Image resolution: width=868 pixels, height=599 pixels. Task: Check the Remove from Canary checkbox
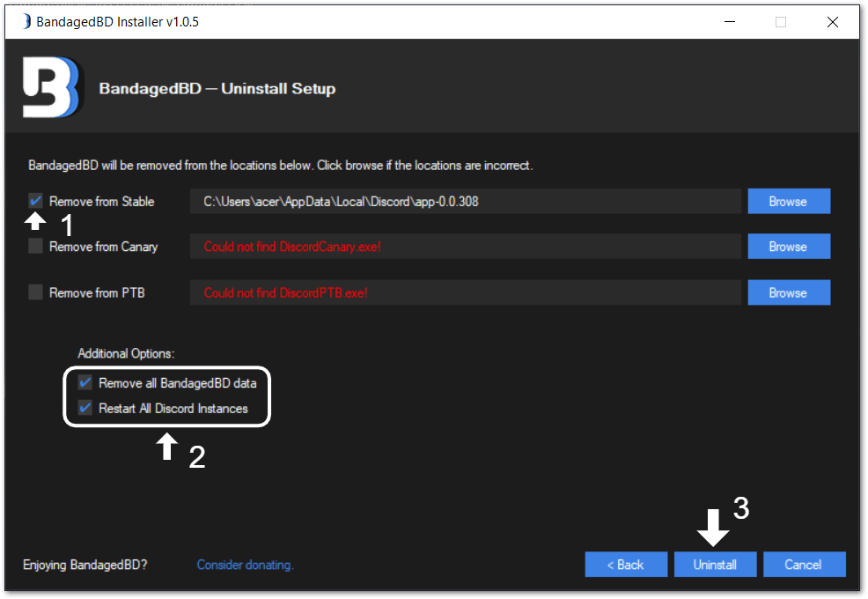(35, 246)
